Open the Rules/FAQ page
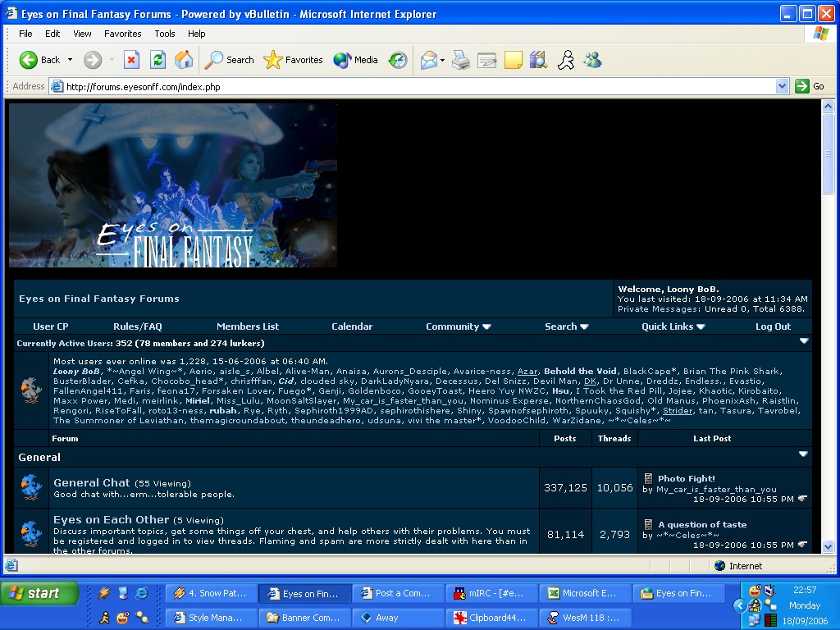Screen dimensions: 840x630 137,326
